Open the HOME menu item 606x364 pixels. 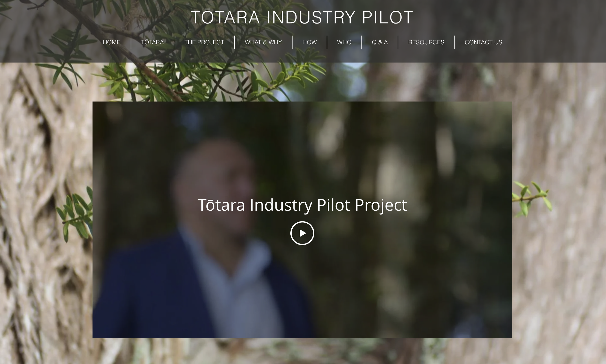[112, 42]
